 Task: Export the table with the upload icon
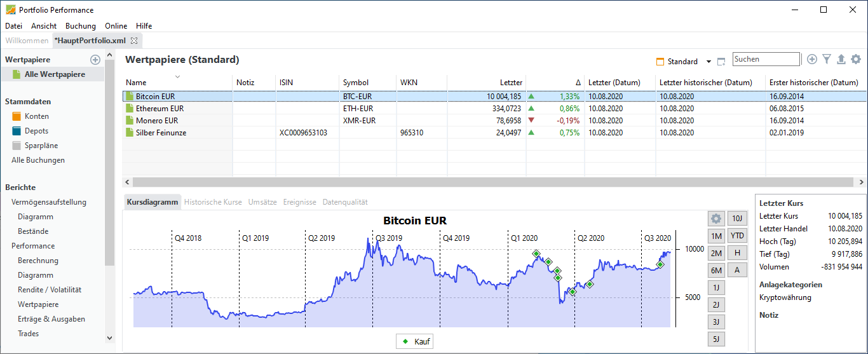tap(841, 59)
